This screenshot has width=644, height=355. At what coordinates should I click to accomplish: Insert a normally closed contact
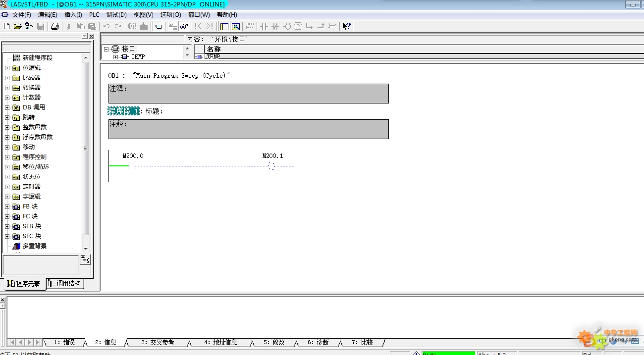[275, 26]
